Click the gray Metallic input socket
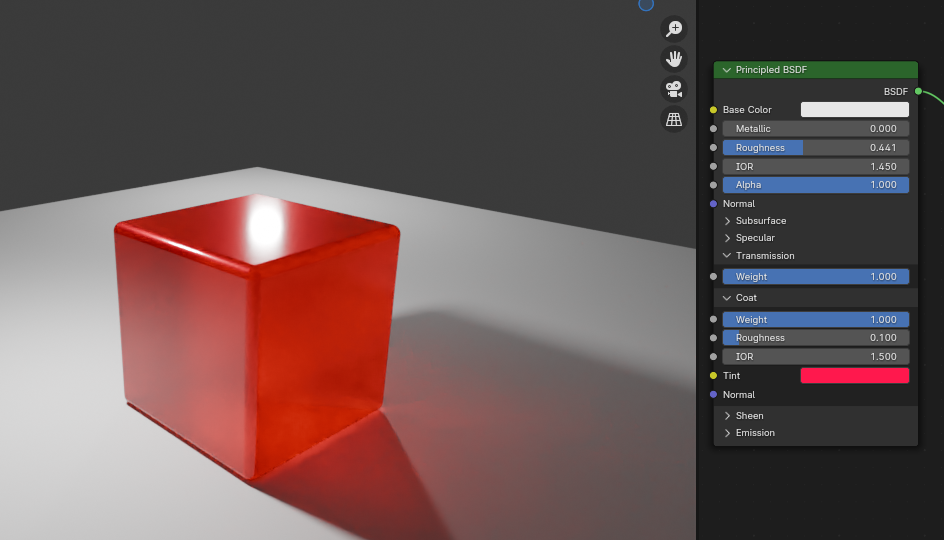This screenshot has width=944, height=540. (x=713, y=129)
